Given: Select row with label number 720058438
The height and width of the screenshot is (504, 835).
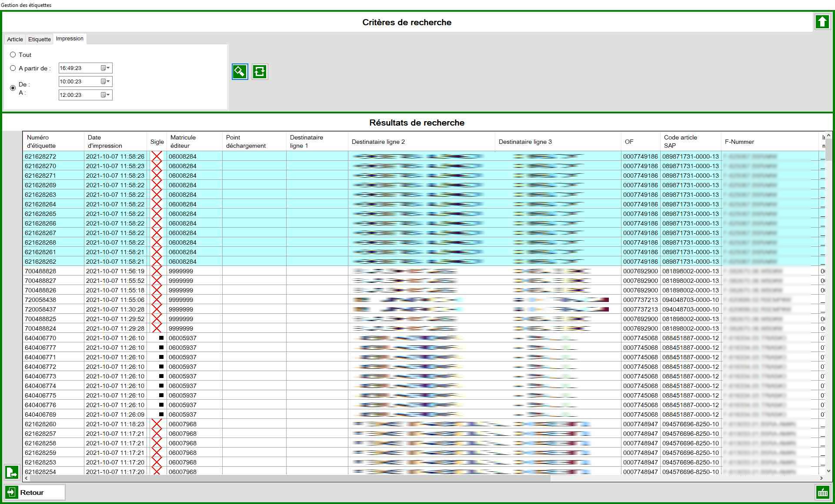Looking at the screenshot, I should pyautogui.click(x=40, y=300).
